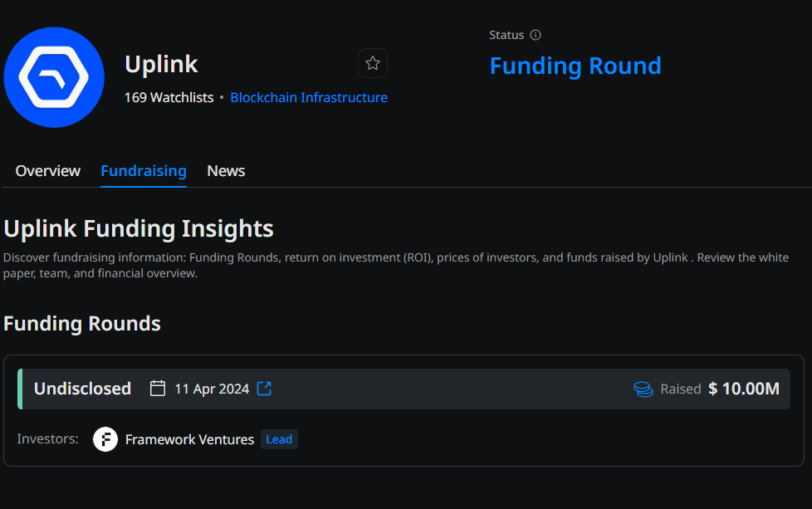Open the Blockchain Infrastructure category link
Screen dimensions: 812x509
309,97
